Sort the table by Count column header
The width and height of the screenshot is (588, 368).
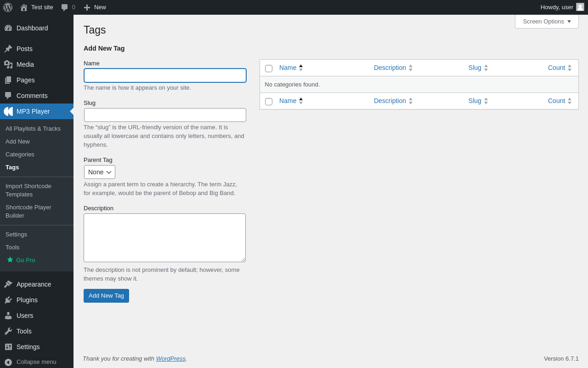coord(556,68)
